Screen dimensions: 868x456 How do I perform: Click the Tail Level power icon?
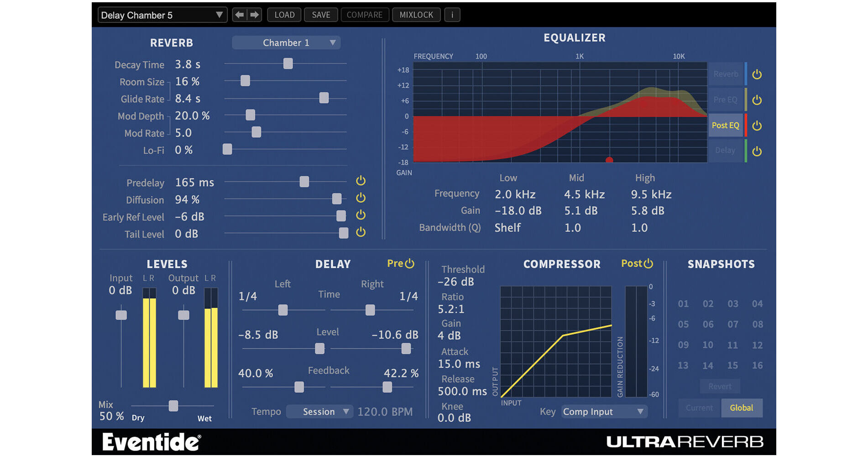(361, 232)
